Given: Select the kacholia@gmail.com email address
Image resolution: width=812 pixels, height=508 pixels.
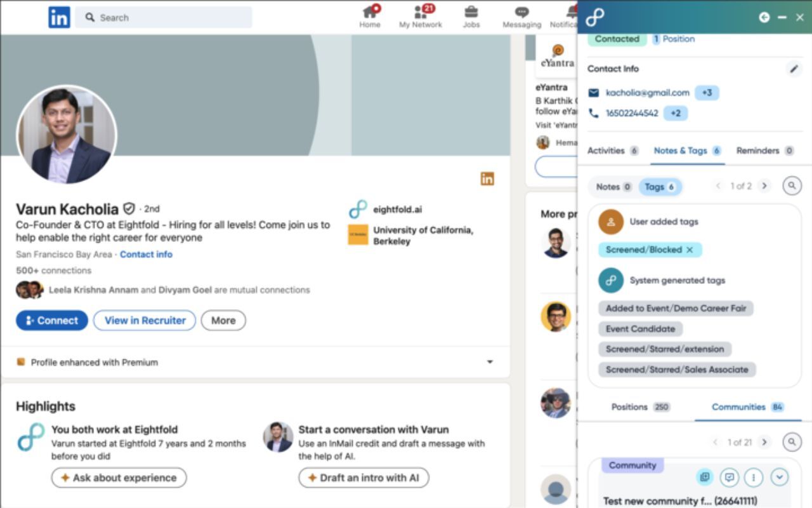Looking at the screenshot, I should click(648, 93).
